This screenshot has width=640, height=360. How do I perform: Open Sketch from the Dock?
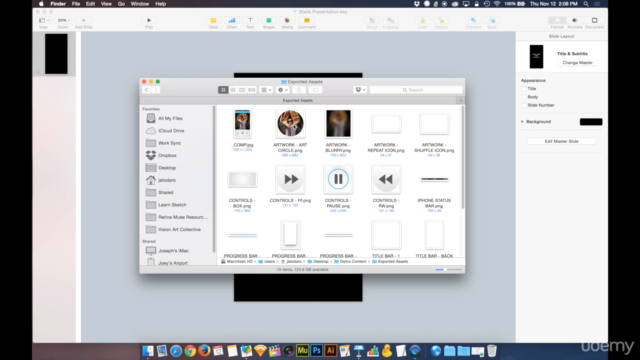click(x=260, y=351)
